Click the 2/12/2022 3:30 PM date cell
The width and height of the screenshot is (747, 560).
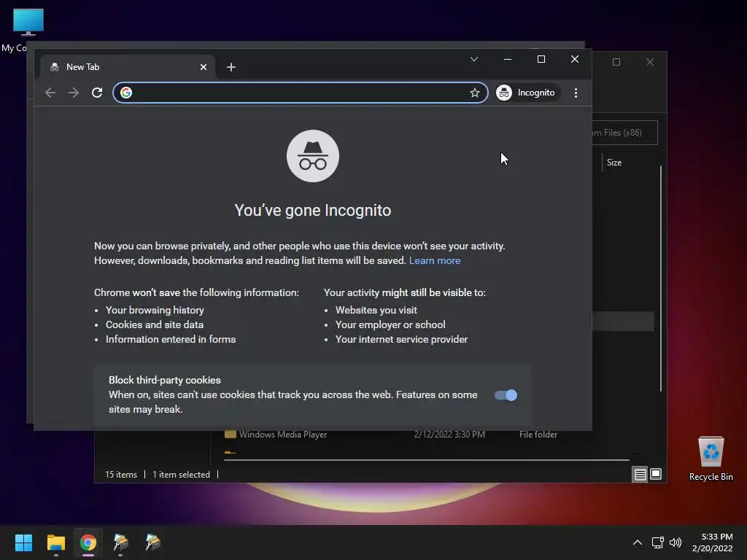tap(449, 435)
